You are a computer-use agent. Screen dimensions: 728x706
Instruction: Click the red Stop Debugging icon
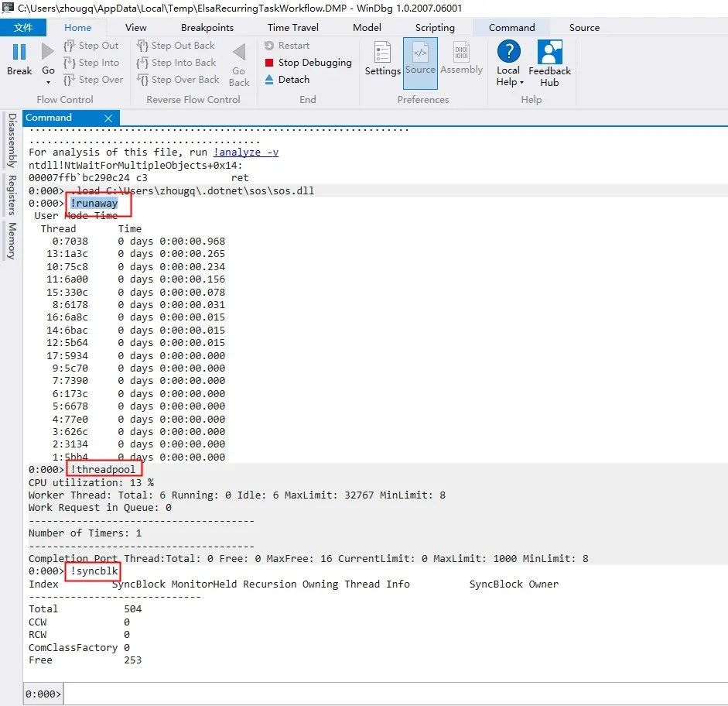click(x=268, y=62)
